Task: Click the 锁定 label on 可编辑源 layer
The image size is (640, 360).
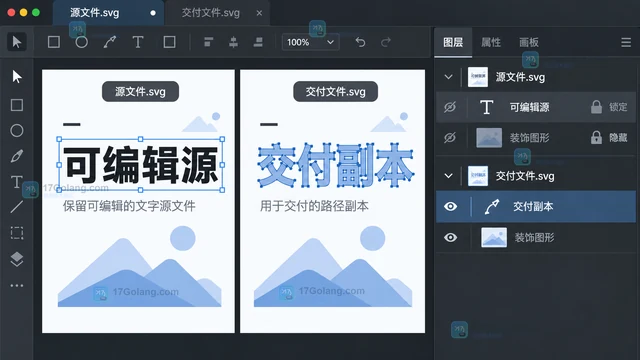Action: [618, 107]
